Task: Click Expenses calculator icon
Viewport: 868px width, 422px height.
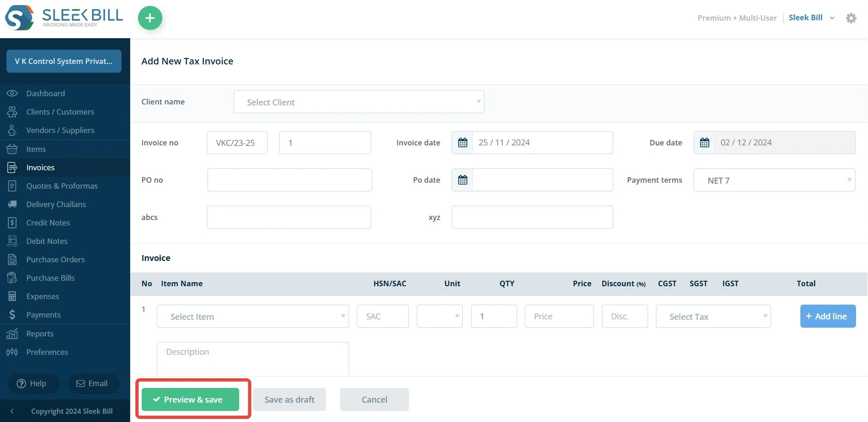Action: point(12,296)
